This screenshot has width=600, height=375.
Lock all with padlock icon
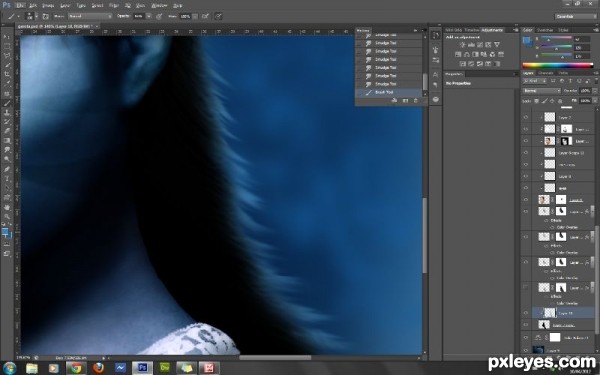560,101
